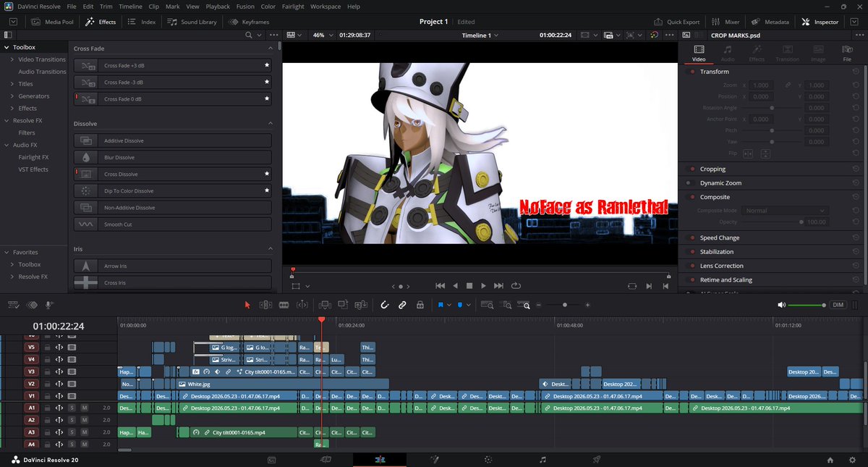868x467 pixels.
Task: Open the Index panel
Action: [142, 22]
